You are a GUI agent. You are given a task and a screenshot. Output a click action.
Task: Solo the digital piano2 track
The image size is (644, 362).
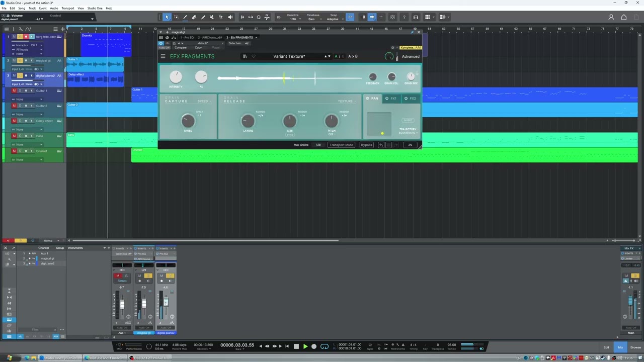[20, 75]
